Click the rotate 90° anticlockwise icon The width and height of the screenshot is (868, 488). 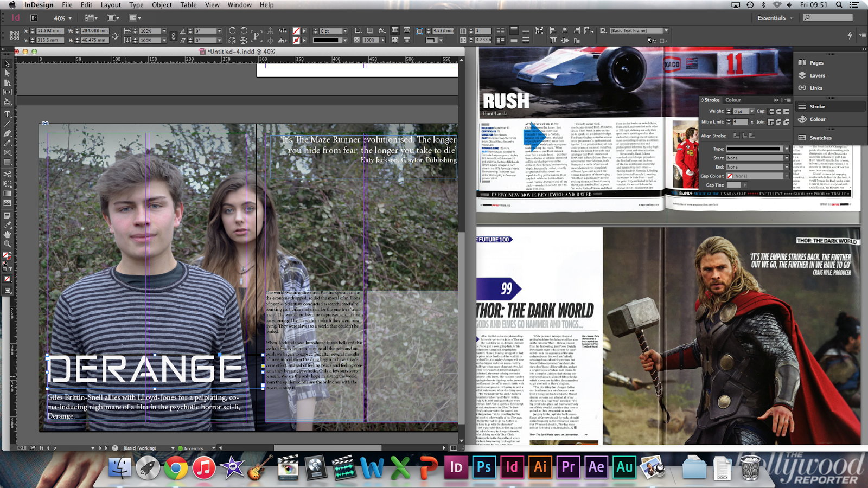pyautogui.click(x=244, y=30)
